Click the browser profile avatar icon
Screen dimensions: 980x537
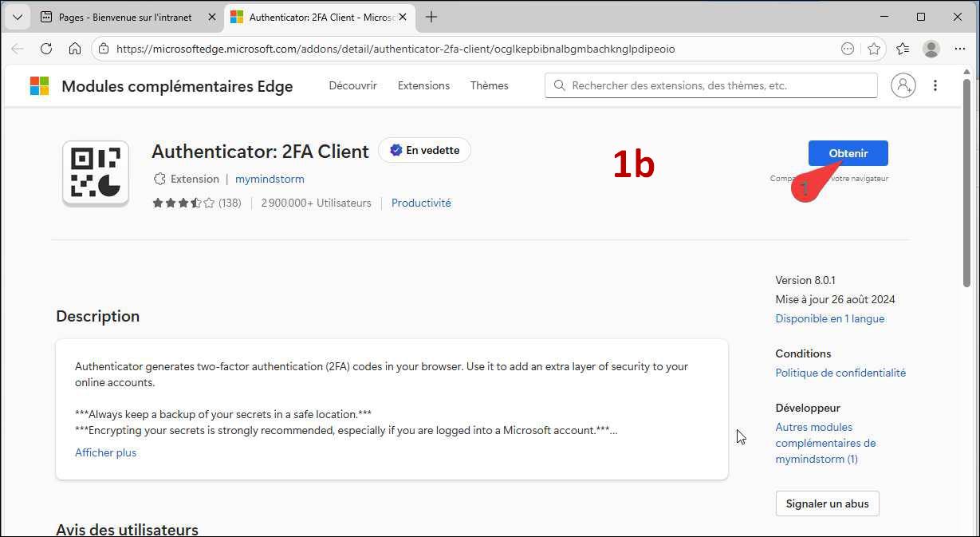(x=931, y=49)
